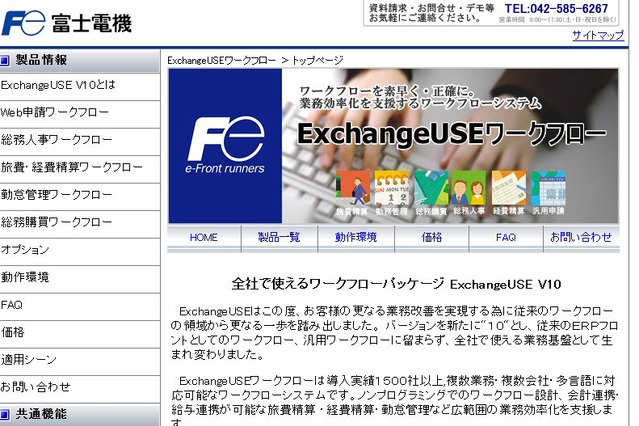Open the 製品一覧 tab
The image size is (639, 426).
279,237
